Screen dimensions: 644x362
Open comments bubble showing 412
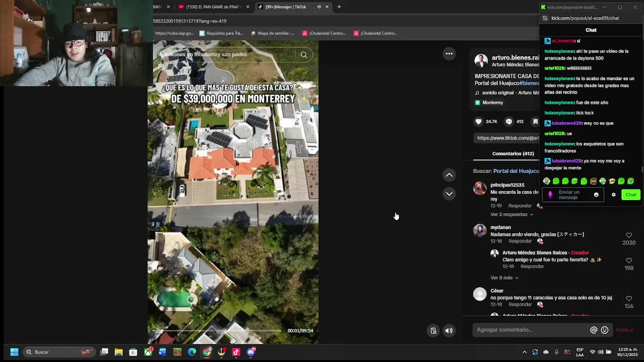509,122
